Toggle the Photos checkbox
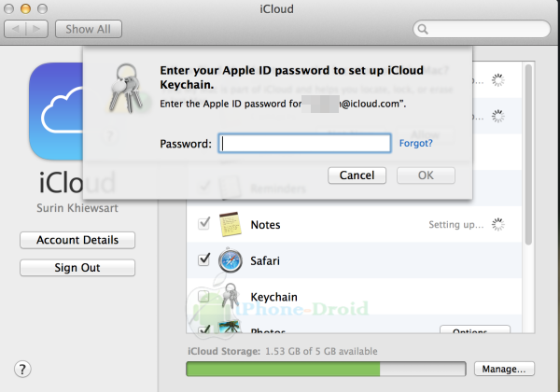The image size is (560, 392). coord(203,329)
